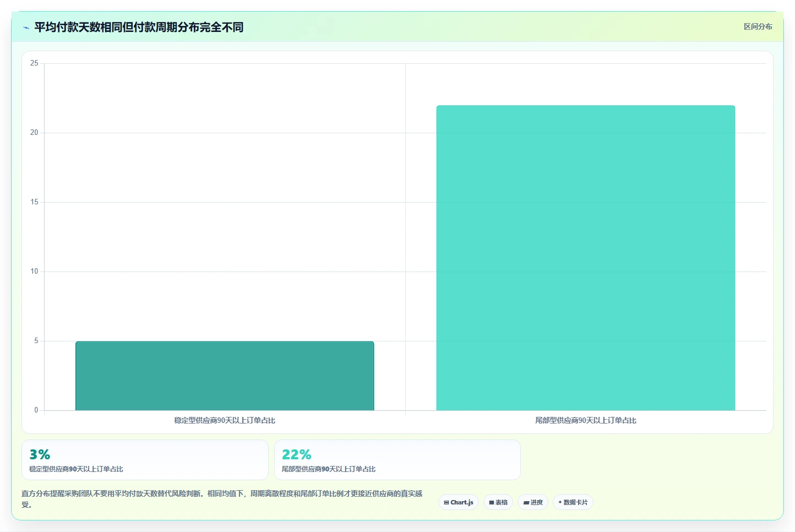The image size is (795, 532).
Task: Click the y-axis value 20
Action: point(34,133)
